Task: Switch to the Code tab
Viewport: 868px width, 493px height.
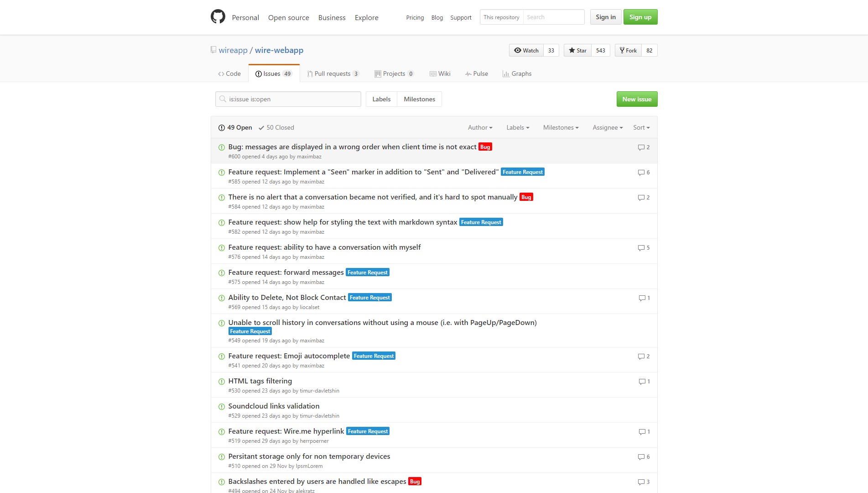Action: click(x=229, y=73)
